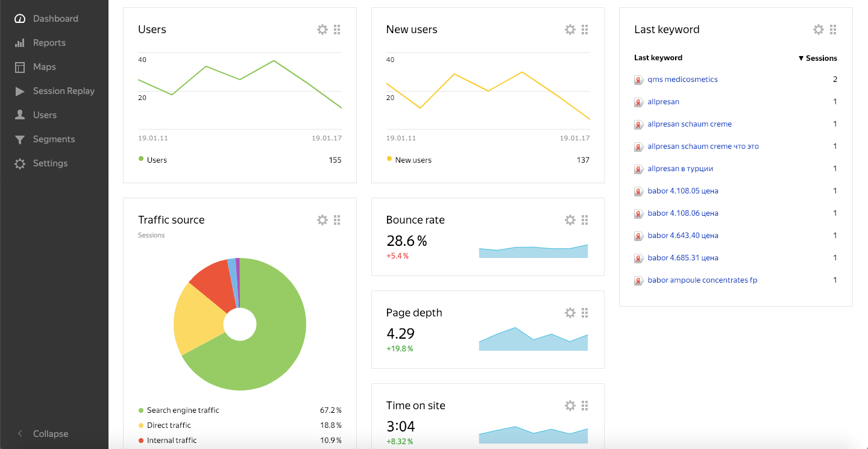Open 'babor ampoule concentrates fp' link
868x449 pixels.
pyautogui.click(x=702, y=280)
